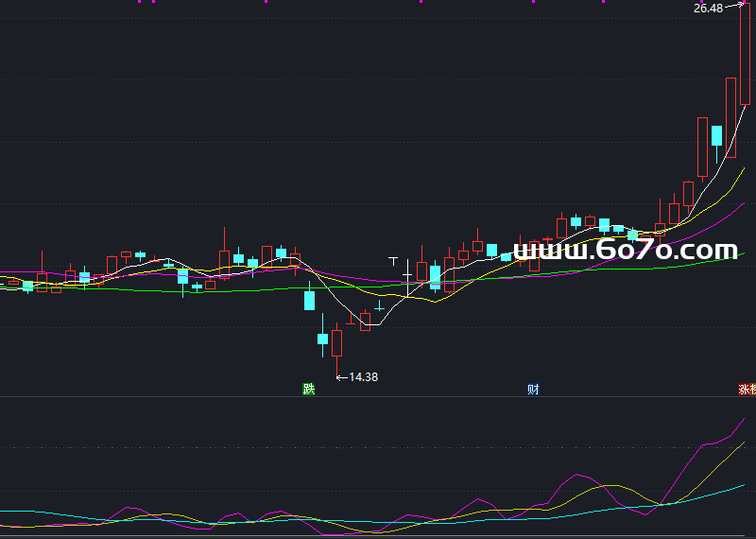Select yellow indicator line's right end in lower panel
756x539 pixels.
point(743,443)
